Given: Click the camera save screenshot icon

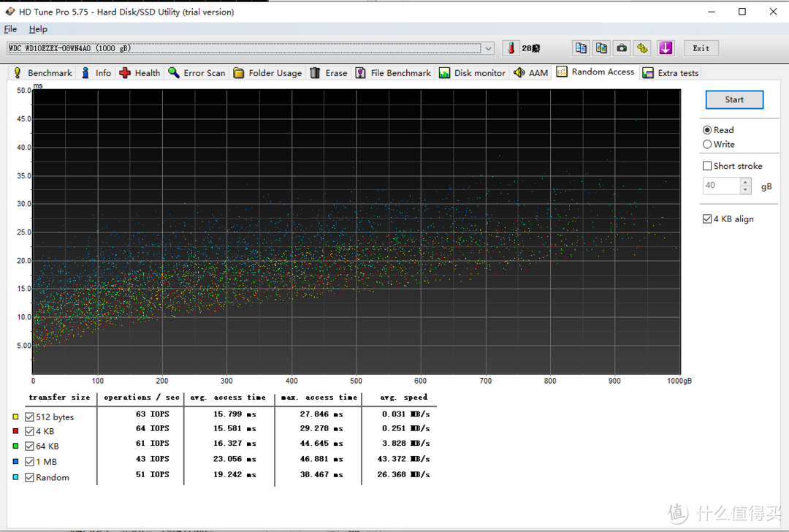Looking at the screenshot, I should coord(622,48).
